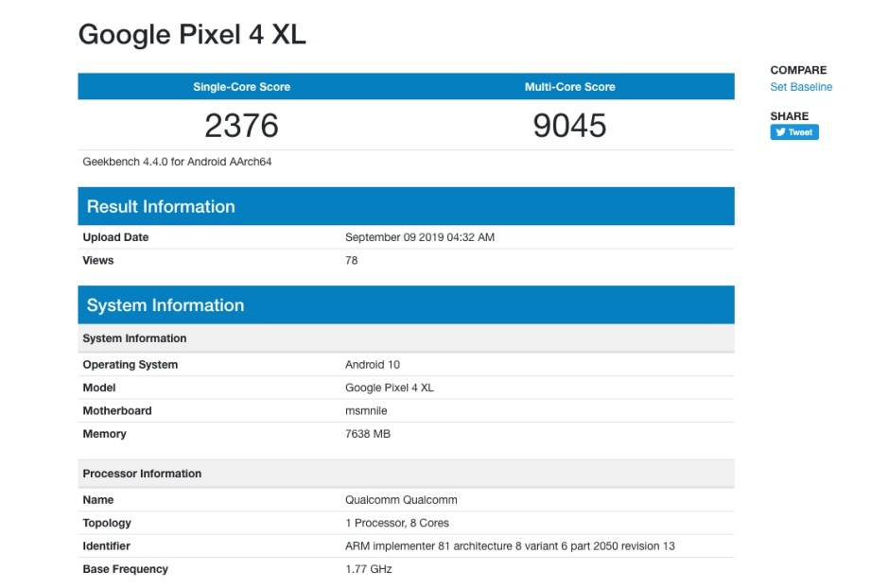Click the System Information section header
889x588 pixels.
tap(165, 304)
